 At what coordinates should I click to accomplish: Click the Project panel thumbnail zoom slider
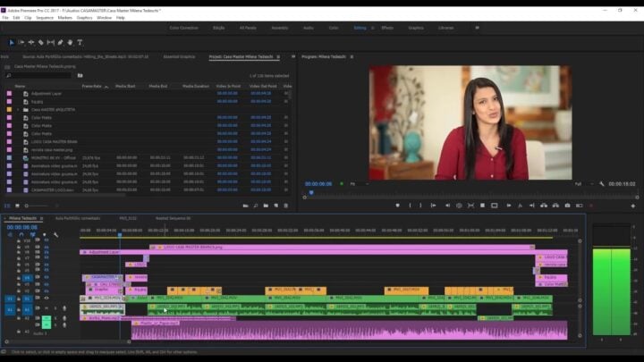pos(36,206)
